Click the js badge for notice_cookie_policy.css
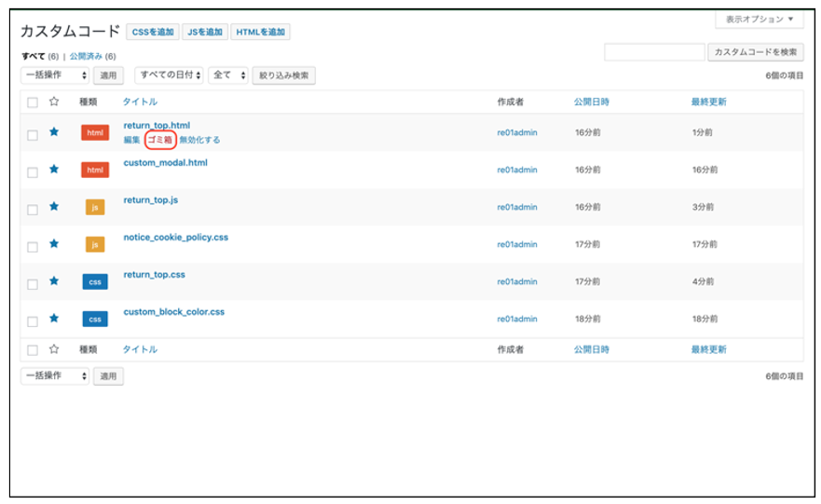 (95, 244)
